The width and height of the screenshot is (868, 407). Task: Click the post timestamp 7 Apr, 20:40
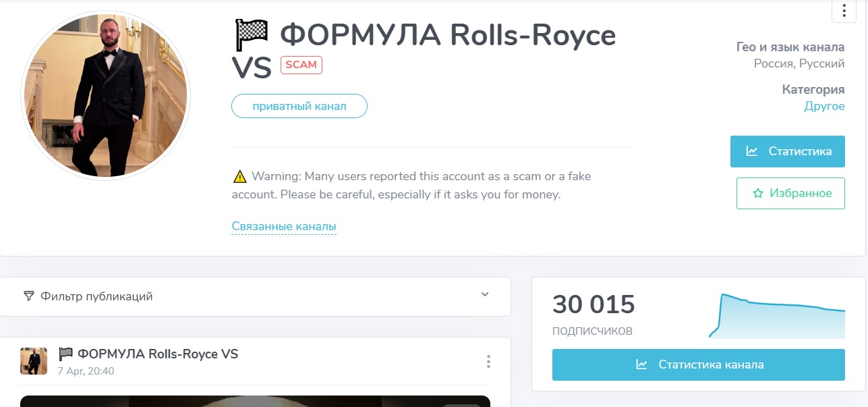tap(86, 371)
